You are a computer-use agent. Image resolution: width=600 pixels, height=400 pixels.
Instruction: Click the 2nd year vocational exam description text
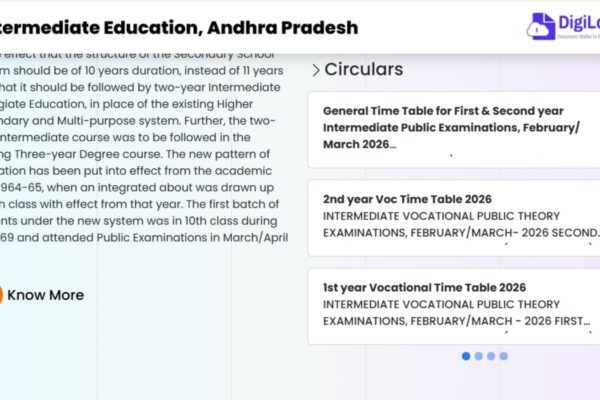pos(460,224)
